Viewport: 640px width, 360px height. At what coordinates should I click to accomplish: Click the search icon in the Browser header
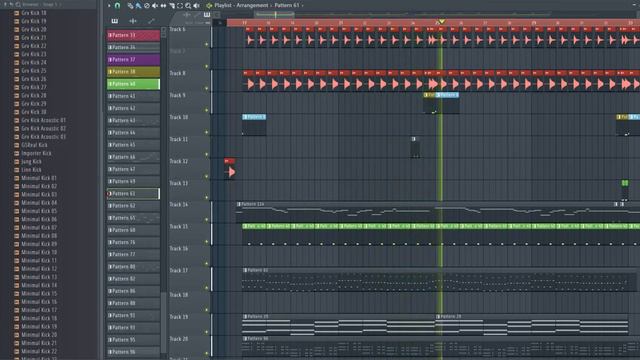[x=18, y=4]
